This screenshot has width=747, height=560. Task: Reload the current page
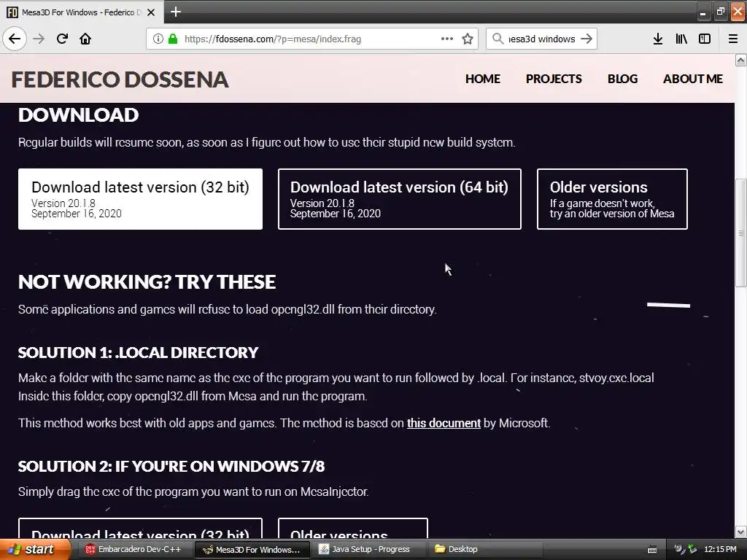click(x=62, y=39)
